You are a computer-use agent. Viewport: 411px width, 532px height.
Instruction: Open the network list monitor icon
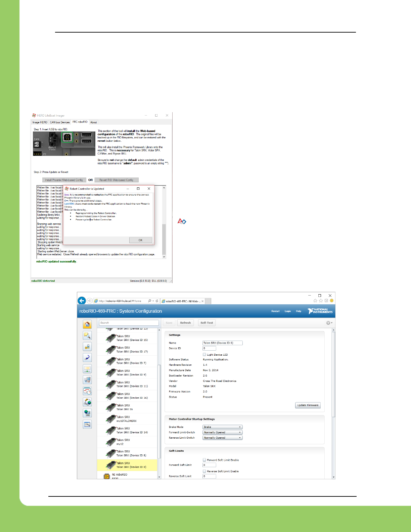[x=87, y=368]
